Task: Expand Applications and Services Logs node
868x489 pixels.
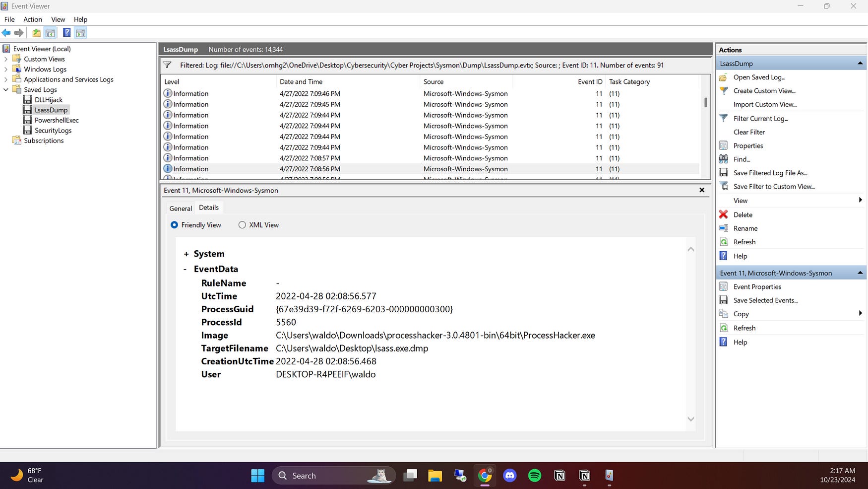Action: pos(6,79)
